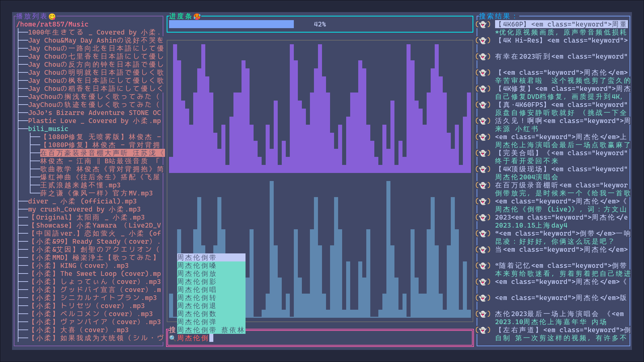644x362 pixels.
Task: Click ghost icon beside 【4K Hi-Res】 result
Action: [483, 41]
